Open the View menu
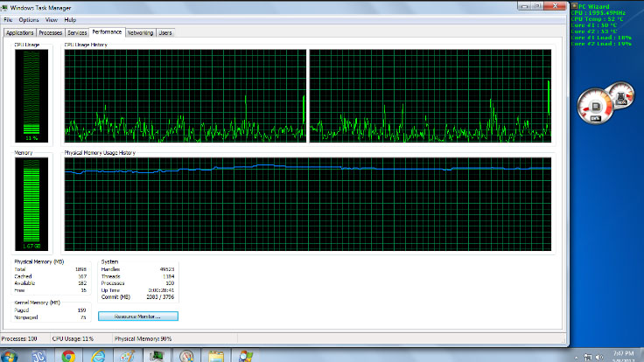This screenshot has height=362, width=644. tap(52, 19)
